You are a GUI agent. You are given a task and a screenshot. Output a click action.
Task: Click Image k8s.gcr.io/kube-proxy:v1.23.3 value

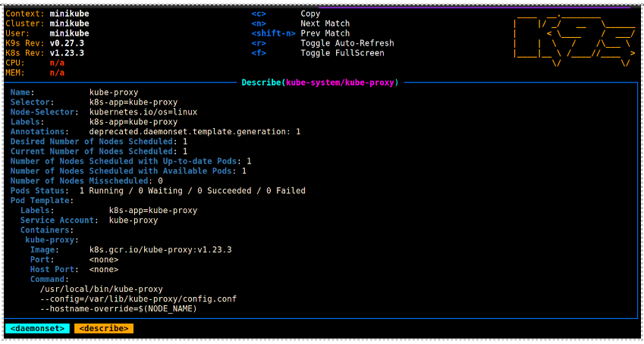point(161,250)
